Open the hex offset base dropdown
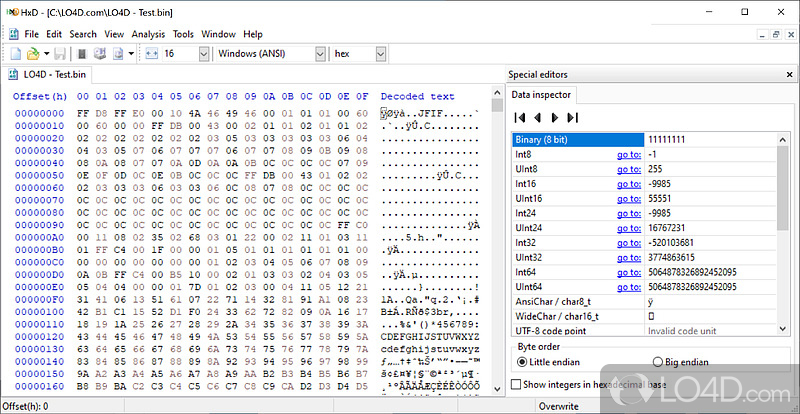The height and width of the screenshot is (414, 800). (x=380, y=53)
